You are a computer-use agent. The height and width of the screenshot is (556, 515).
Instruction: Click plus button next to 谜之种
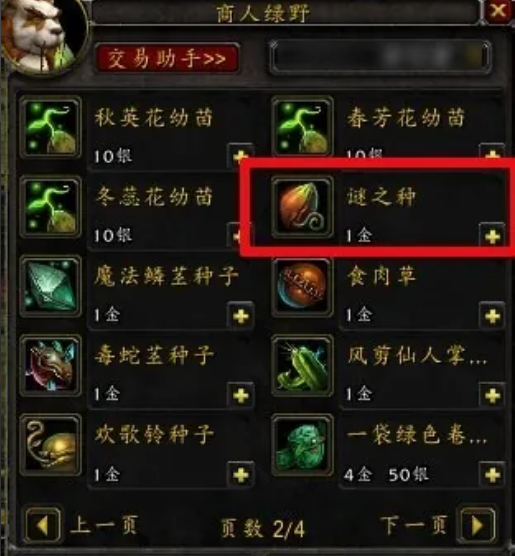[x=492, y=237]
